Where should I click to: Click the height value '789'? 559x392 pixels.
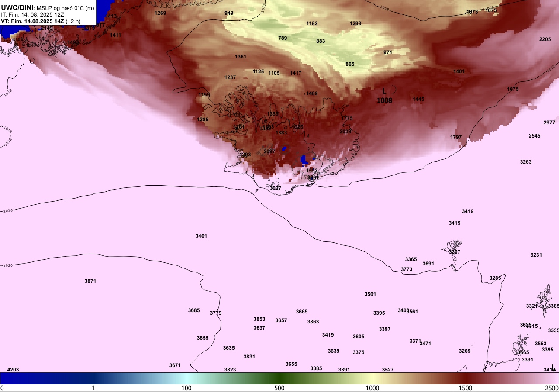[283, 38]
